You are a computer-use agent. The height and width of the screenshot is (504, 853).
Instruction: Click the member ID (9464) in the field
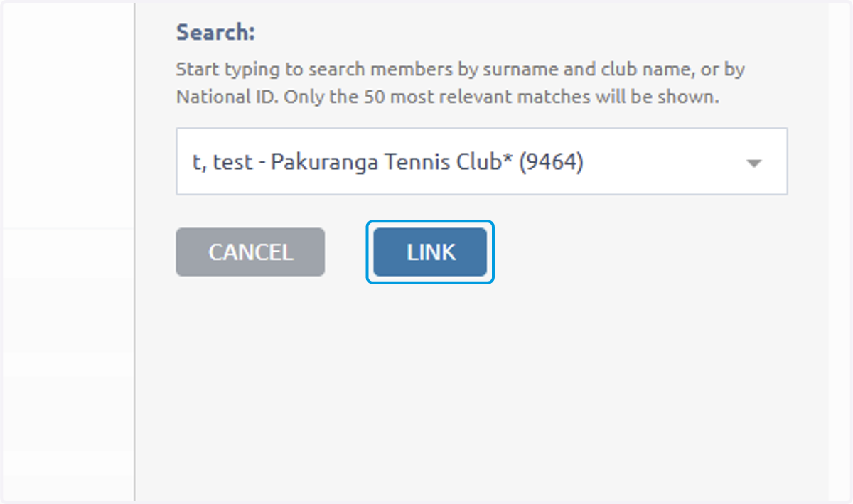551,163
